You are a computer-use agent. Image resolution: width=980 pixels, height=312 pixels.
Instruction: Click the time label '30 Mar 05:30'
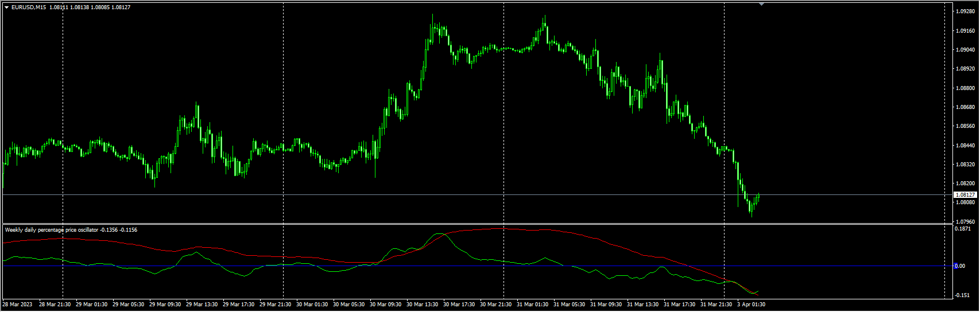coord(348,305)
